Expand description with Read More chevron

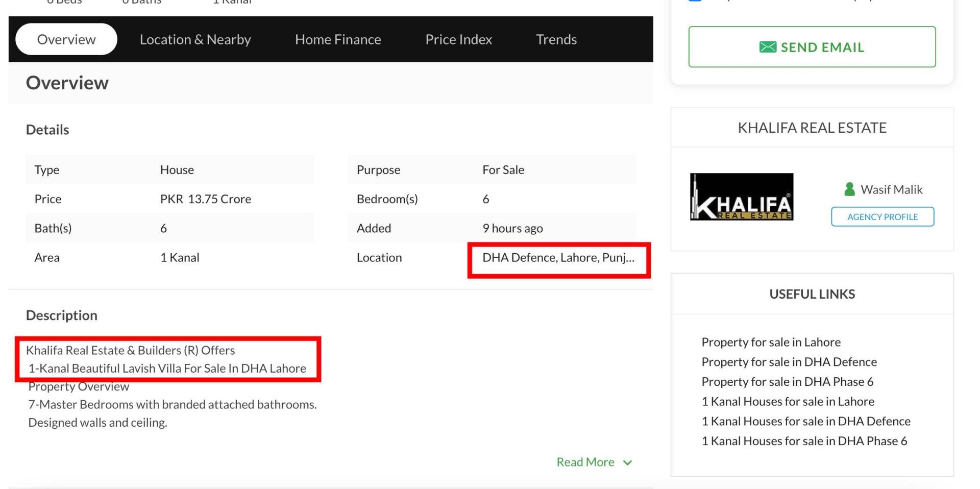[628, 462]
